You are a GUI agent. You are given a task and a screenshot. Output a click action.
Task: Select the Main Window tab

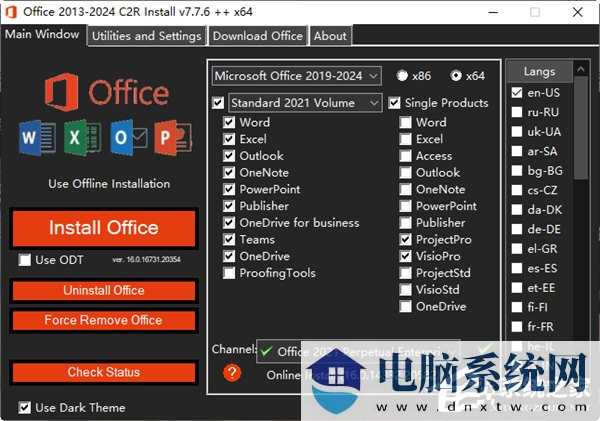click(x=42, y=34)
